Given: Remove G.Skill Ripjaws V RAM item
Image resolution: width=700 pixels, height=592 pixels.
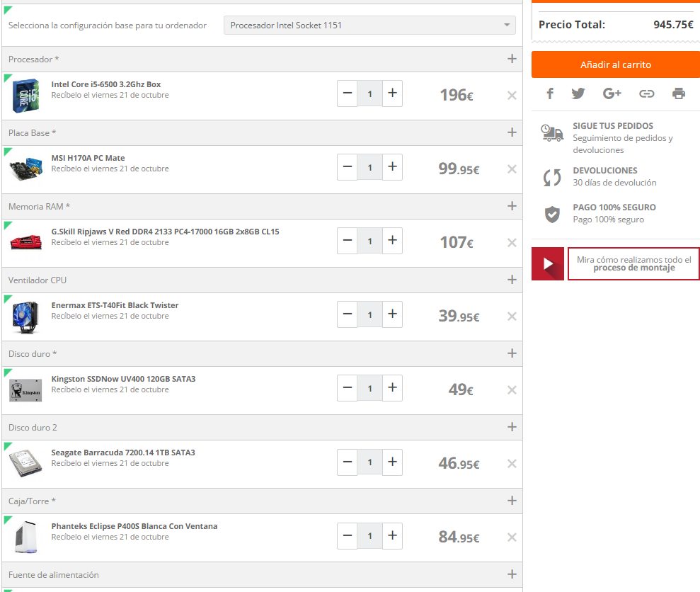Looking at the screenshot, I should (512, 243).
